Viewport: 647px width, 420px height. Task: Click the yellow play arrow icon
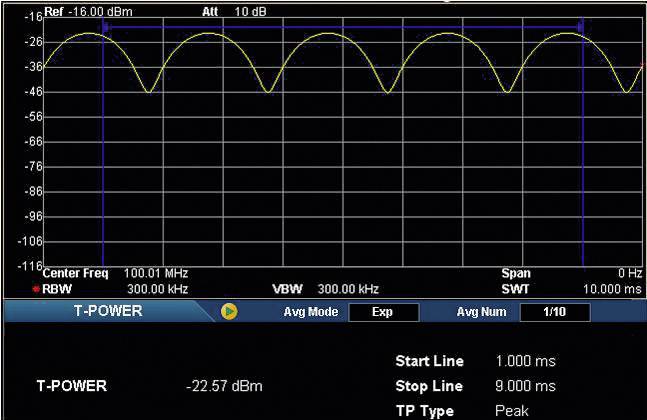point(229,311)
